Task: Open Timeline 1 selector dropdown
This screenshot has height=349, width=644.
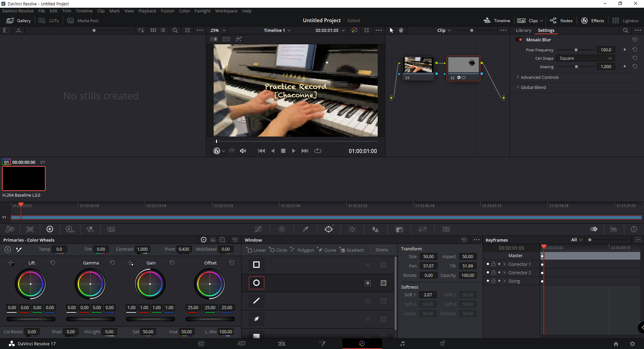Action: pos(277,30)
